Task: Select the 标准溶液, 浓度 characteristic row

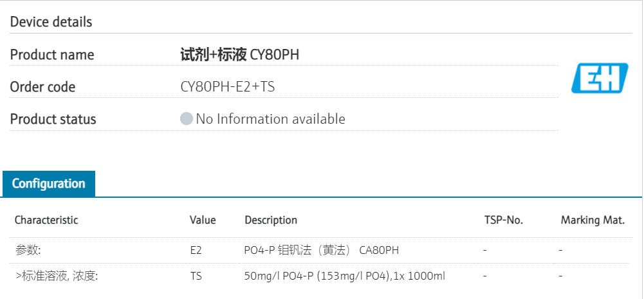Action: click(56, 276)
